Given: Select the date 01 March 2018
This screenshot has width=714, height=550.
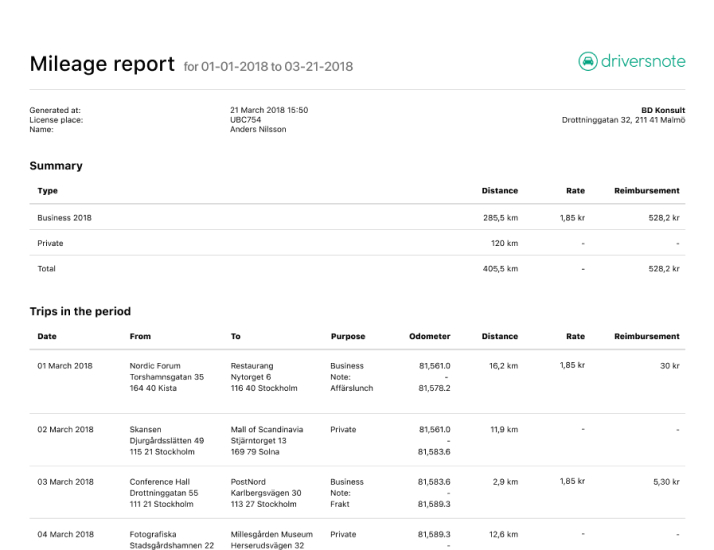Looking at the screenshot, I should coord(65,366).
